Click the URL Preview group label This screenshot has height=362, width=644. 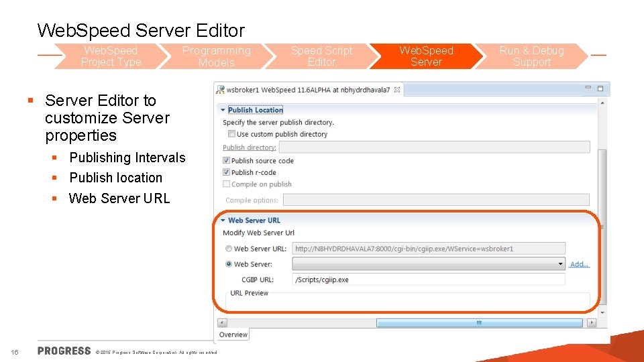click(249, 293)
